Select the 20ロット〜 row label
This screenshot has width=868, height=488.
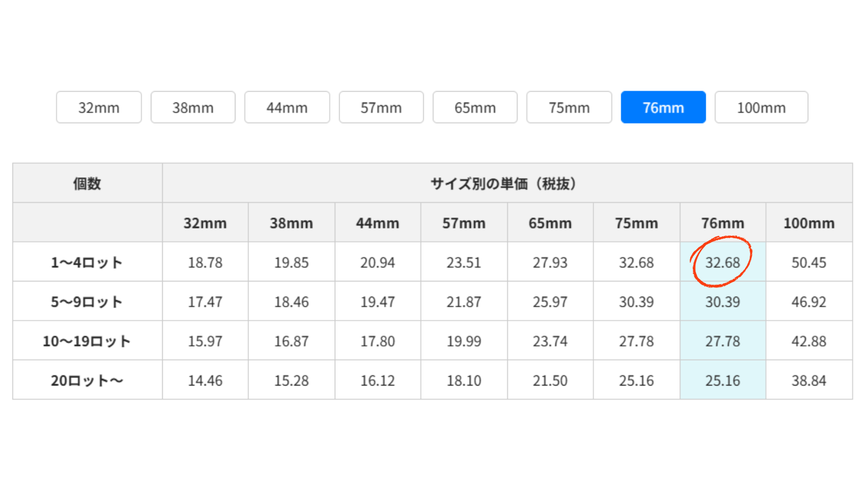tap(87, 381)
